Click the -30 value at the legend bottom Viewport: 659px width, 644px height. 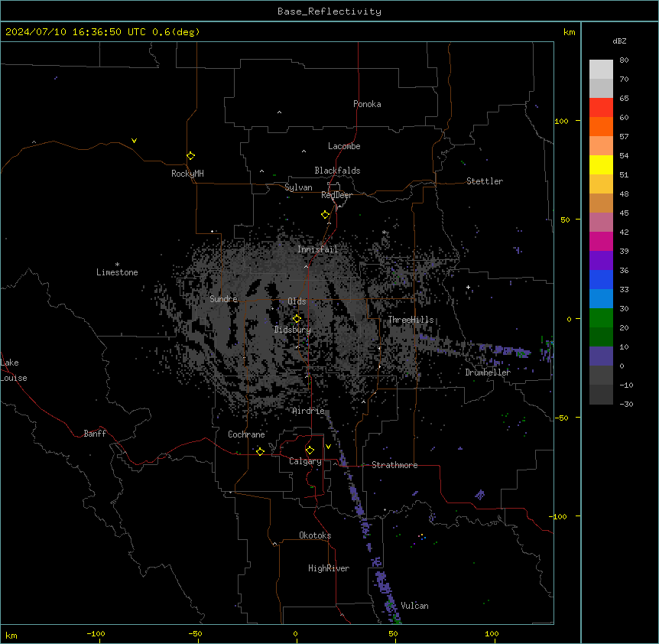pyautogui.click(x=626, y=405)
